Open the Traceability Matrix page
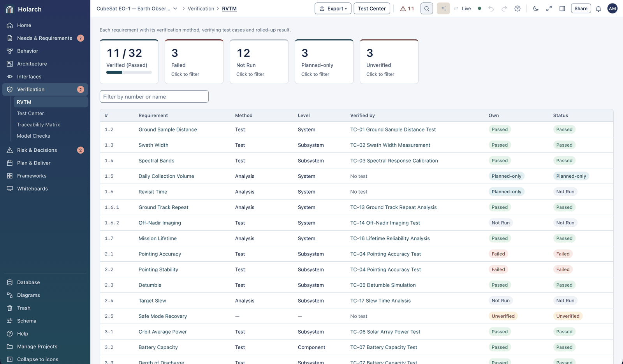 point(51,124)
